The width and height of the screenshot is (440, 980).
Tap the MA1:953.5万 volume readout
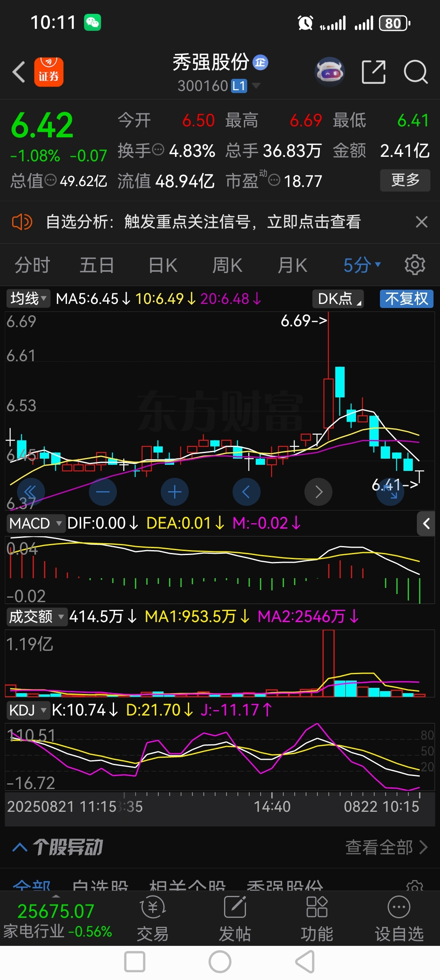(x=197, y=617)
